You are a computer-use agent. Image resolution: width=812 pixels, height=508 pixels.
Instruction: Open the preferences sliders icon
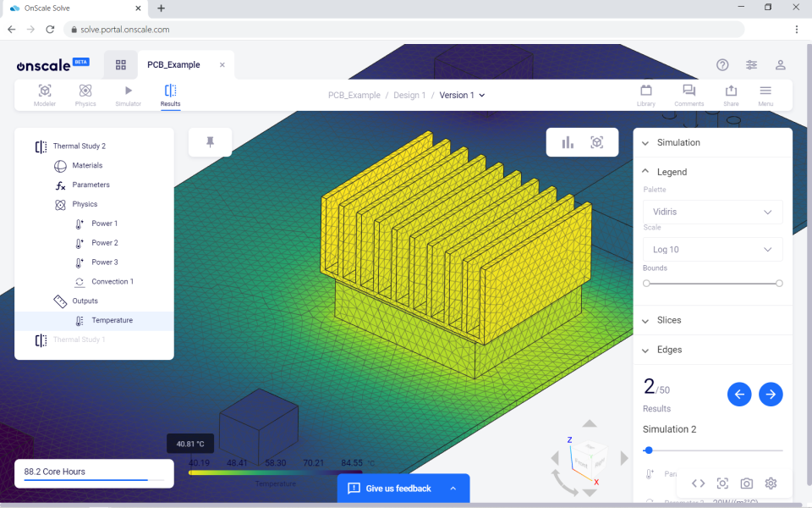click(751, 65)
